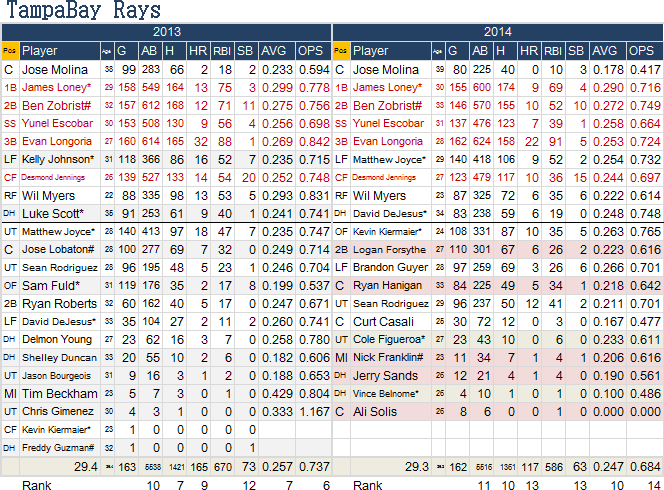
Task: Click Sam Fuld* player name
Action: coord(51,286)
